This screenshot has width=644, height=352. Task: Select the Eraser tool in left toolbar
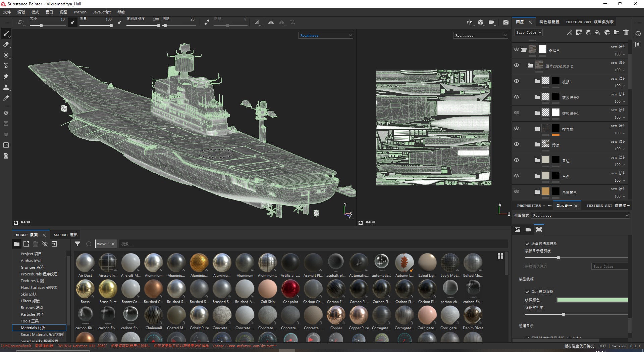coord(6,44)
